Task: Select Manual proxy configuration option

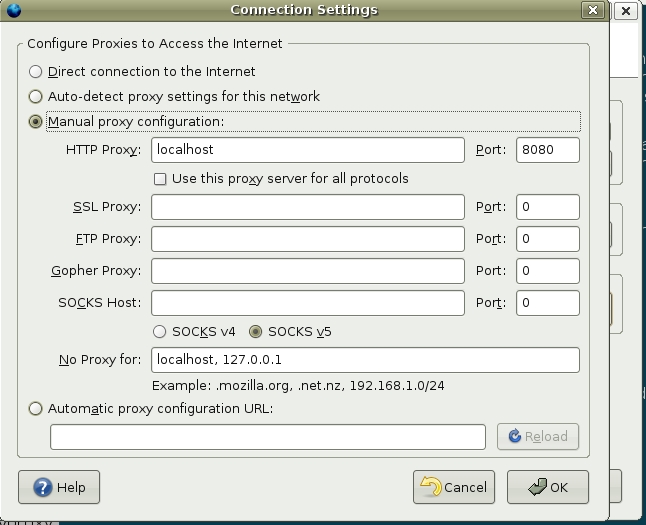Action: pos(35,122)
